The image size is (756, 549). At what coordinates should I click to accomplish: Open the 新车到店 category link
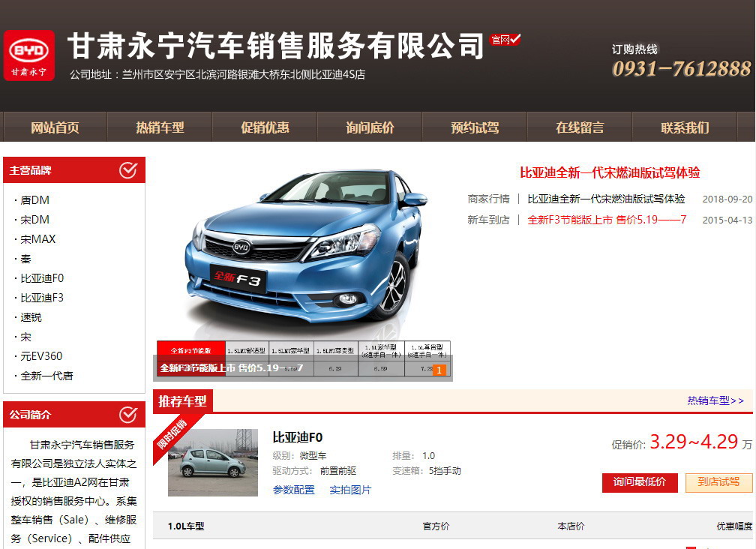pos(488,220)
